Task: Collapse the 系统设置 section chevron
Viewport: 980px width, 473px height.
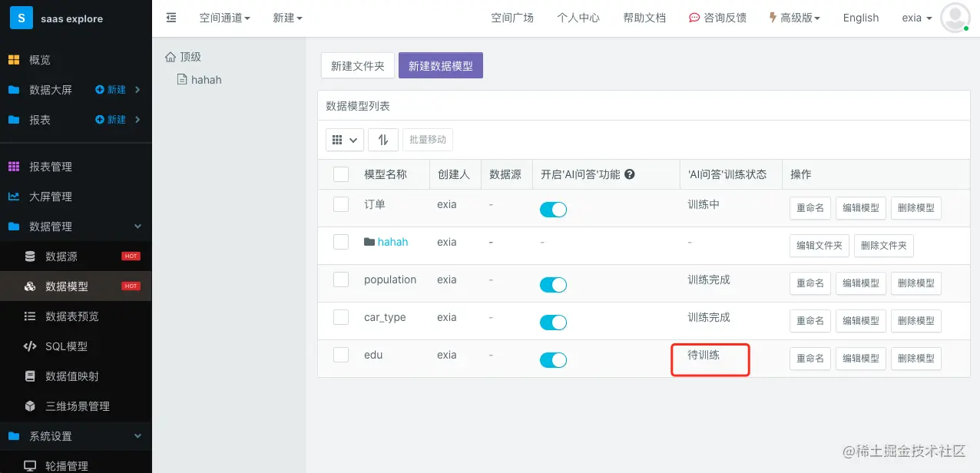Action: click(137, 436)
